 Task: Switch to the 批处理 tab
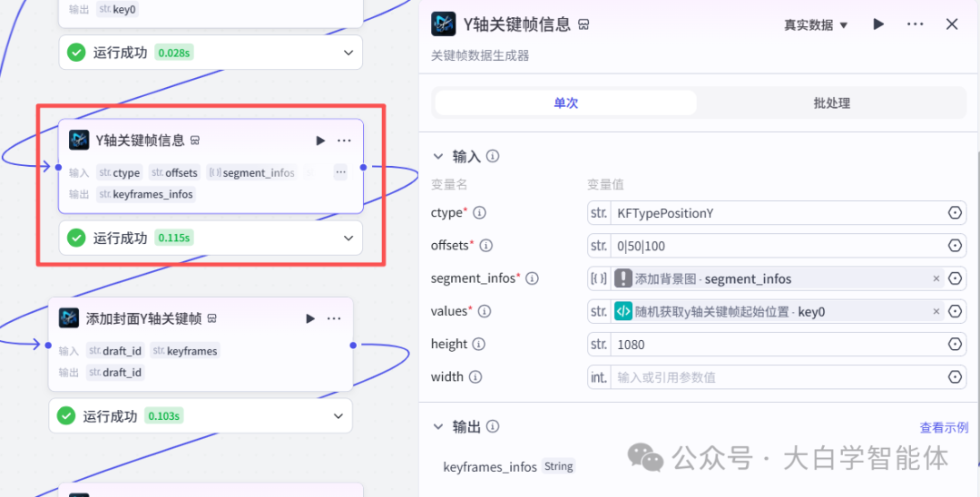pyautogui.click(x=831, y=103)
